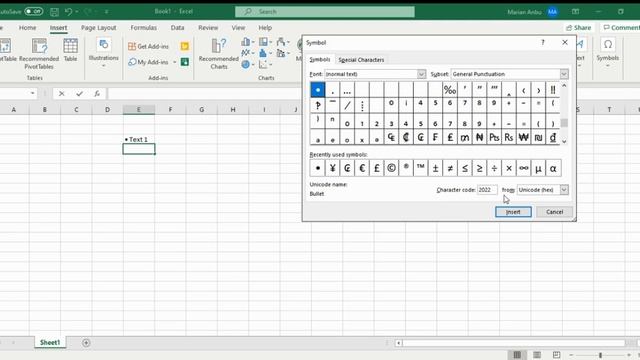The width and height of the screenshot is (640, 360).
Task: Click the zoom slider in status bar
Action: (600, 355)
